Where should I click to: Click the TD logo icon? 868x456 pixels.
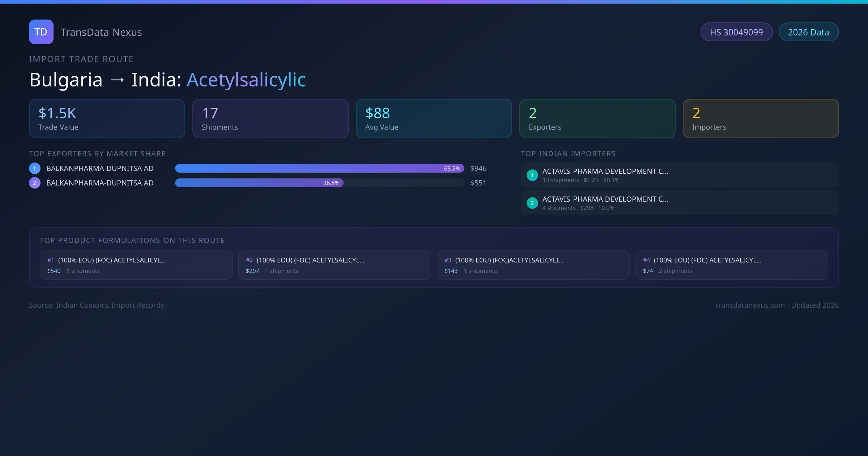point(41,32)
